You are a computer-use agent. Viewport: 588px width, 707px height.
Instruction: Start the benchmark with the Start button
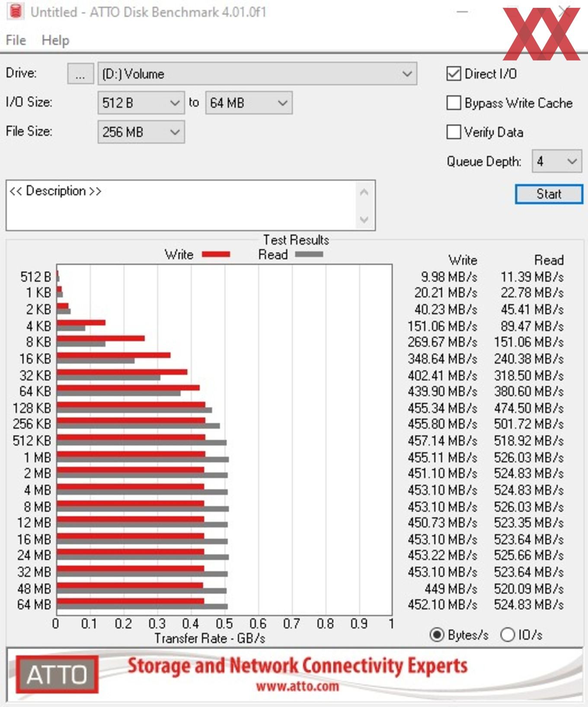(549, 194)
